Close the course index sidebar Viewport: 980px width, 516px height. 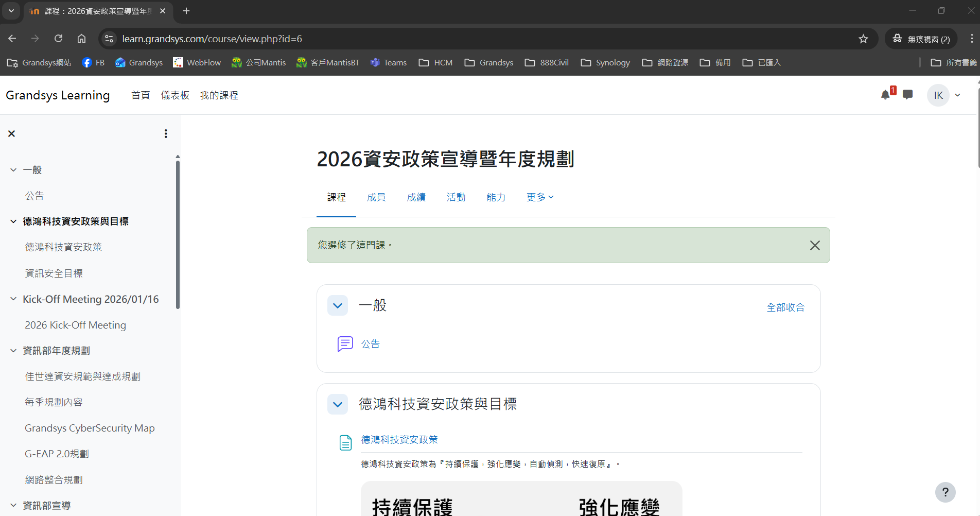coord(11,133)
